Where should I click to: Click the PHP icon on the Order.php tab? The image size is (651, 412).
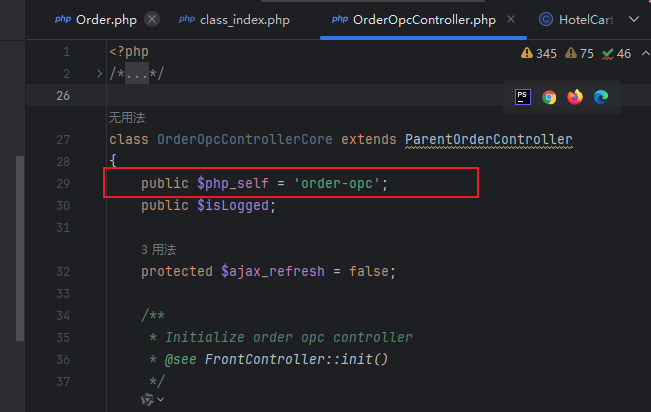[63, 19]
